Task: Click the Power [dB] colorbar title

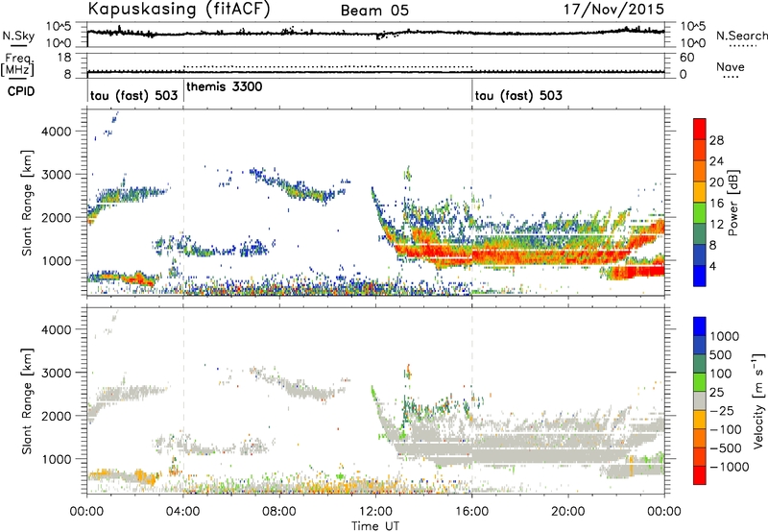Action: [732, 204]
